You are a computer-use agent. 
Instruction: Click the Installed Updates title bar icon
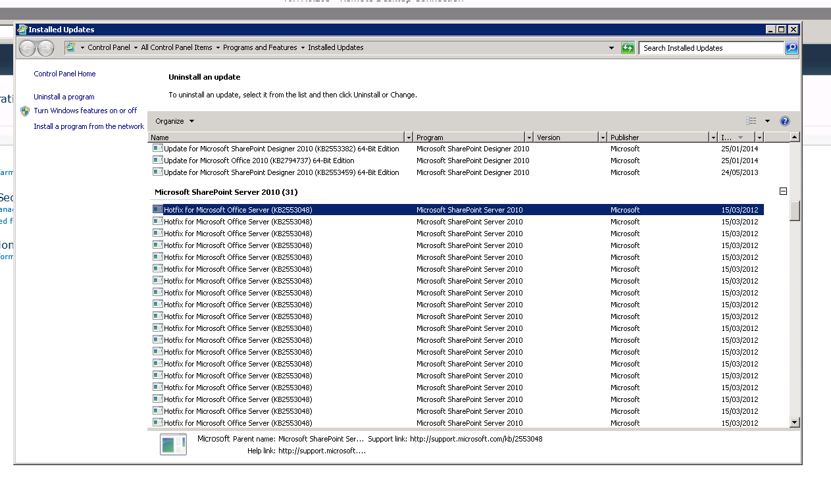click(x=22, y=30)
